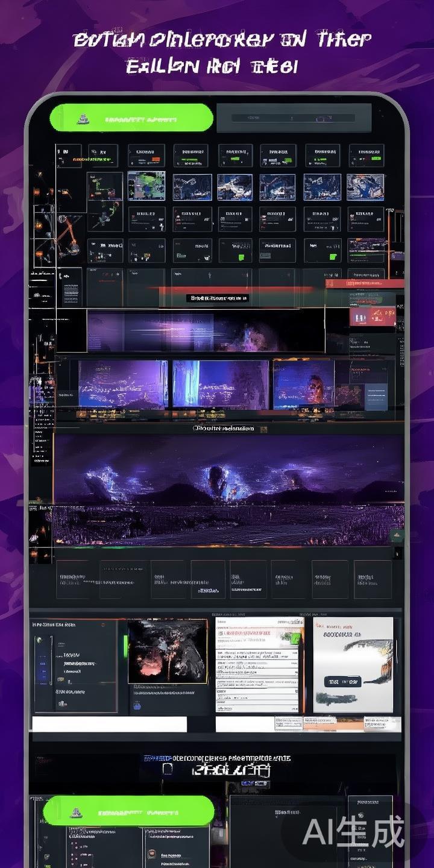Click the long white bar under the dark left panel
Screen dimensions: 434x868
(x=109, y=724)
